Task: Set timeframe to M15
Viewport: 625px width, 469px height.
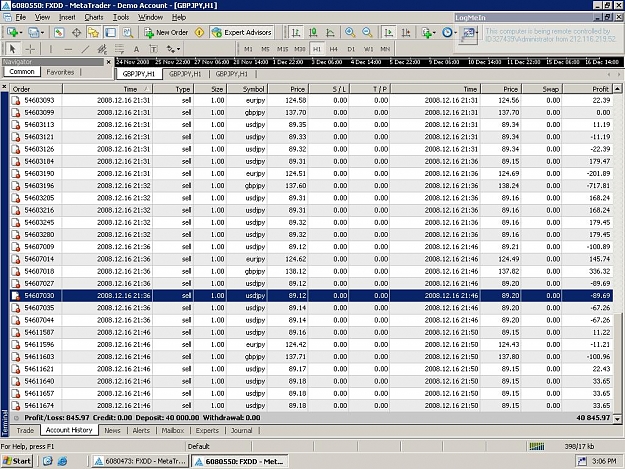Action: [283, 49]
